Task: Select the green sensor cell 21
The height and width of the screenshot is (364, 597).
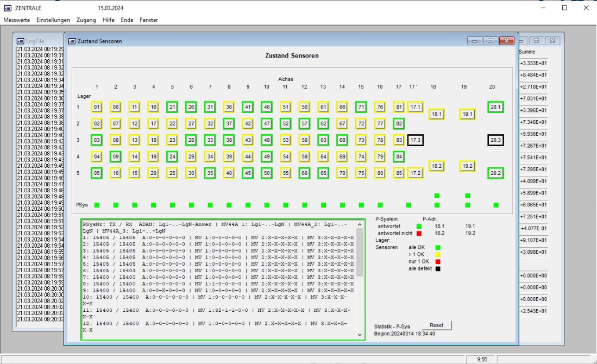Action: coord(172,107)
